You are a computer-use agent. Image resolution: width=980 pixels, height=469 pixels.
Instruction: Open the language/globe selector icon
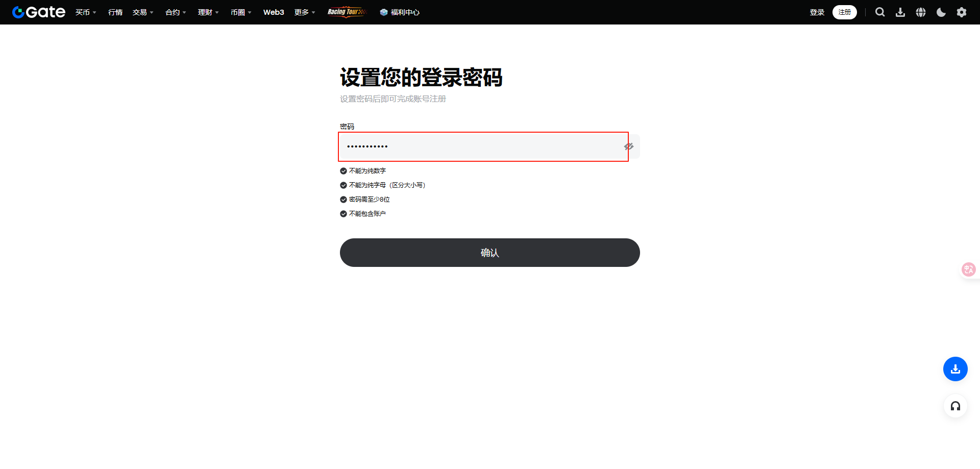921,12
